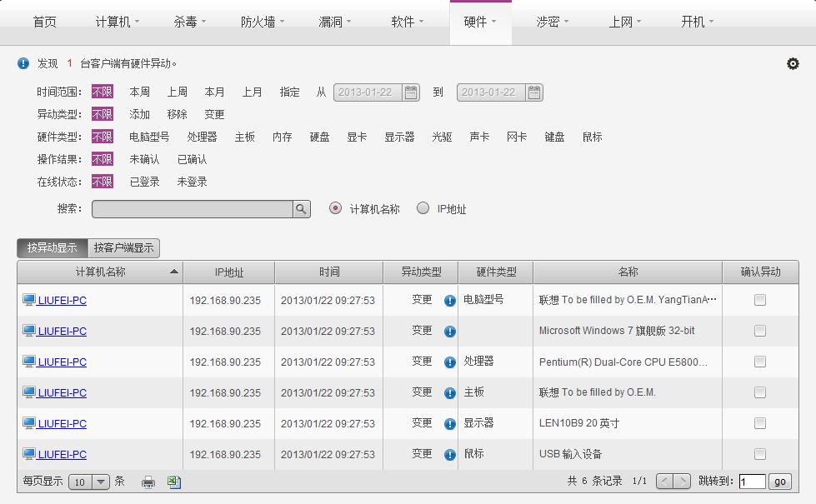Sort by 硬件类型 column header
This screenshot has width=816, height=504.
pos(496,272)
